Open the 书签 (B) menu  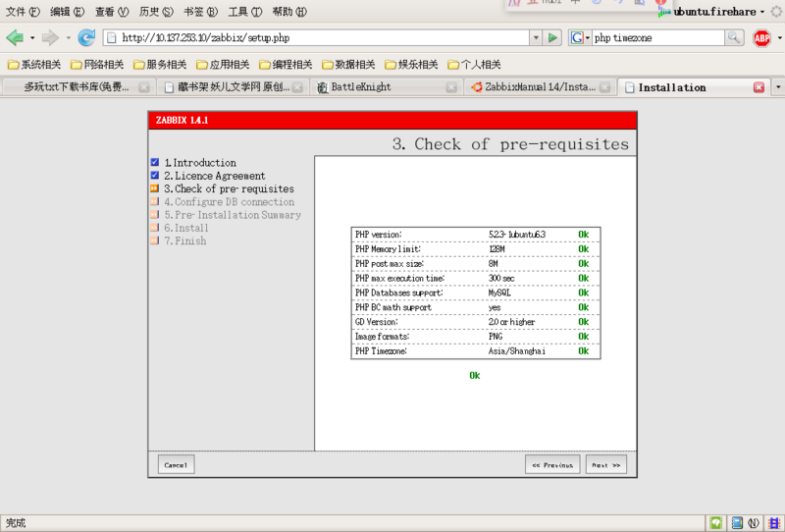(x=201, y=12)
